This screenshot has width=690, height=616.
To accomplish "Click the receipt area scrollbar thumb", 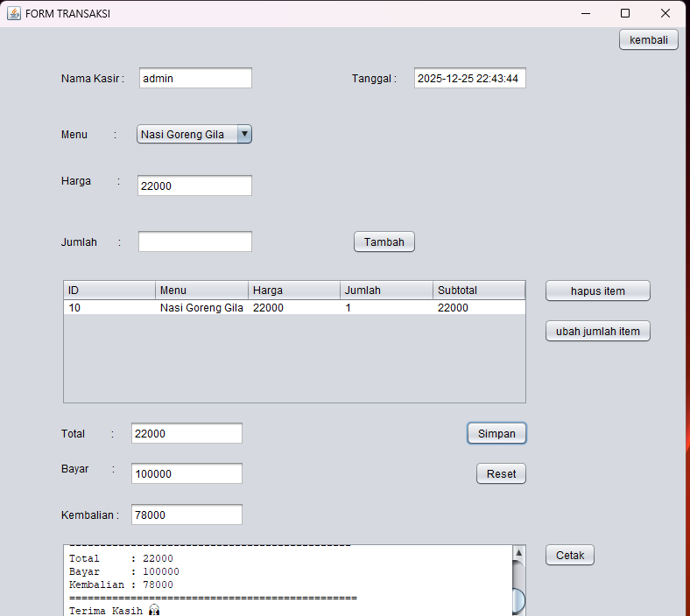I will coord(517,600).
